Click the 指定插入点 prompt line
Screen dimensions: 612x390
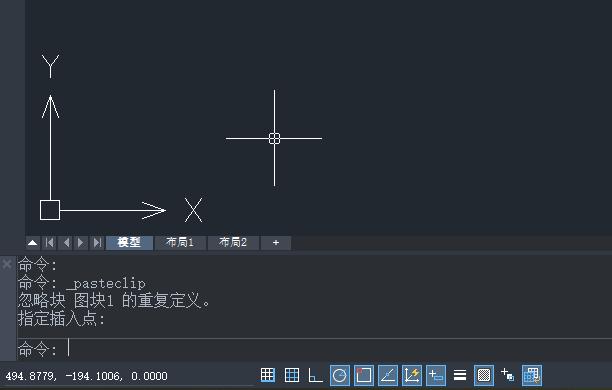[62, 319]
